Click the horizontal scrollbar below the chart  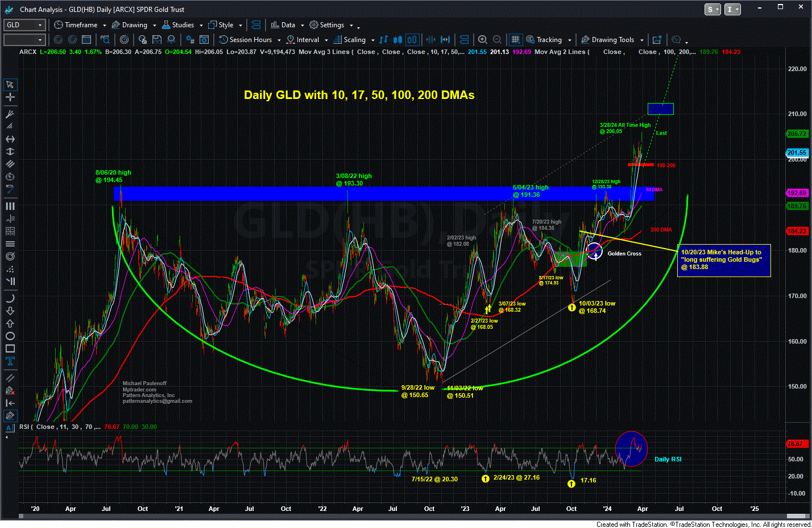414,516
